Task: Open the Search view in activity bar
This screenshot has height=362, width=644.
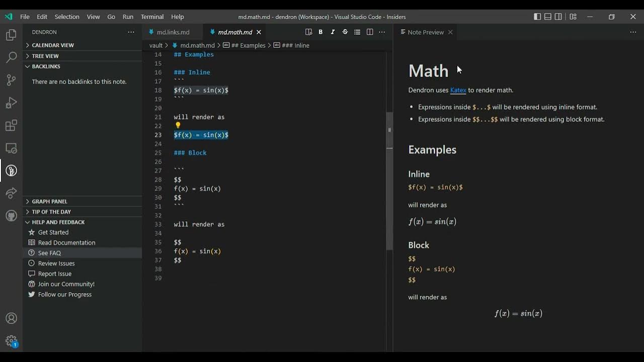Action: click(11, 58)
